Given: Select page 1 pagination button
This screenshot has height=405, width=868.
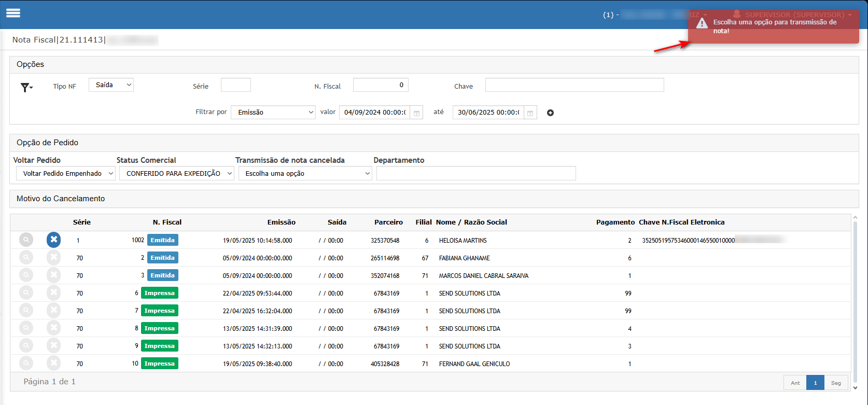Looking at the screenshot, I should (815, 383).
